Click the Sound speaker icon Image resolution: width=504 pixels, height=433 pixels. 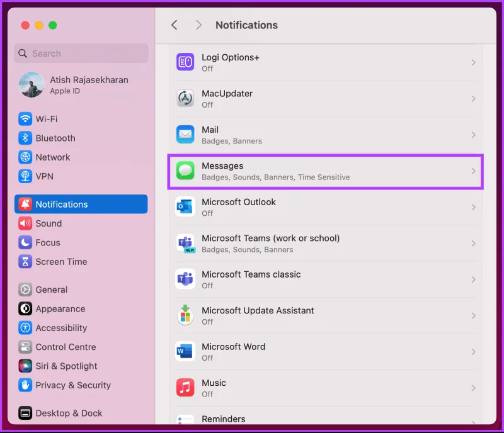point(25,223)
